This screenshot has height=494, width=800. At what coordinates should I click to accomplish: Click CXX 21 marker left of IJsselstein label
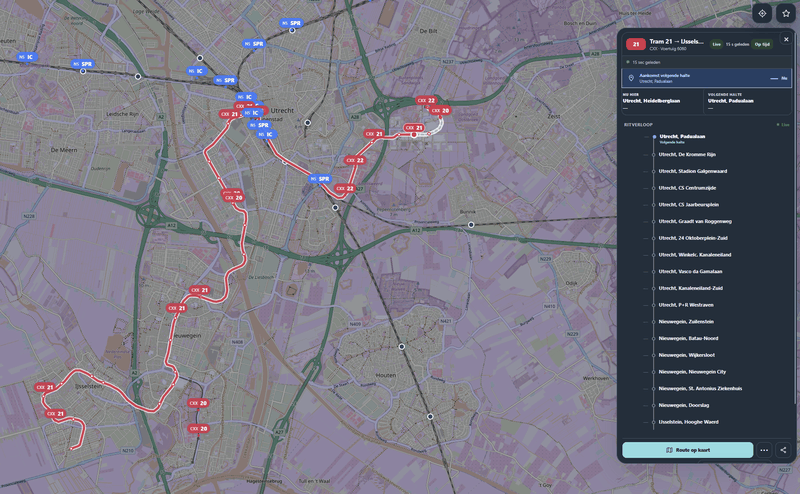[45, 387]
